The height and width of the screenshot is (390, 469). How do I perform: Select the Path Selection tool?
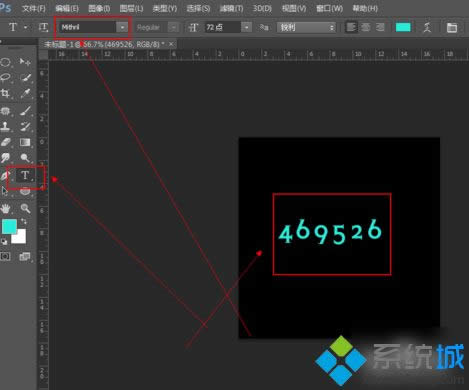click(x=5, y=191)
